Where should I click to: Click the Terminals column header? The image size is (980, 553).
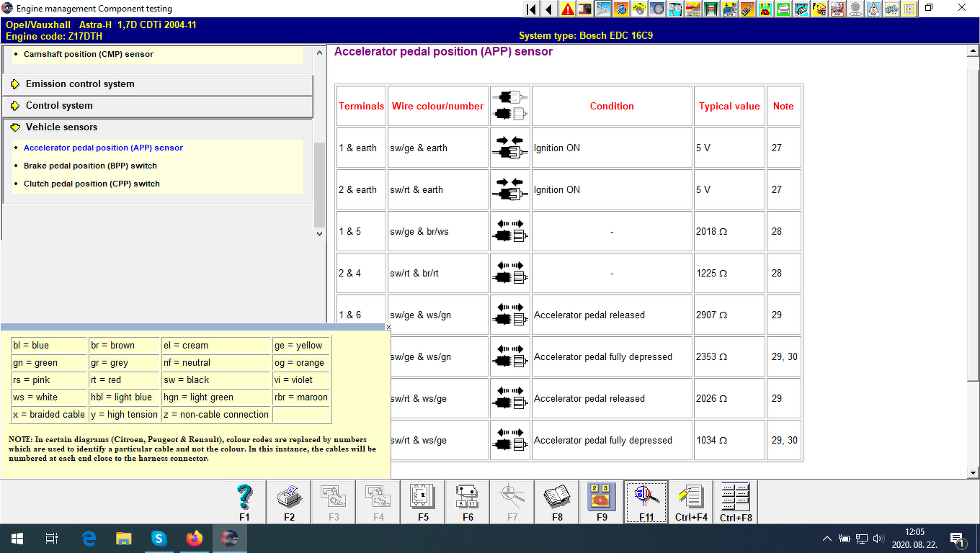(x=361, y=106)
